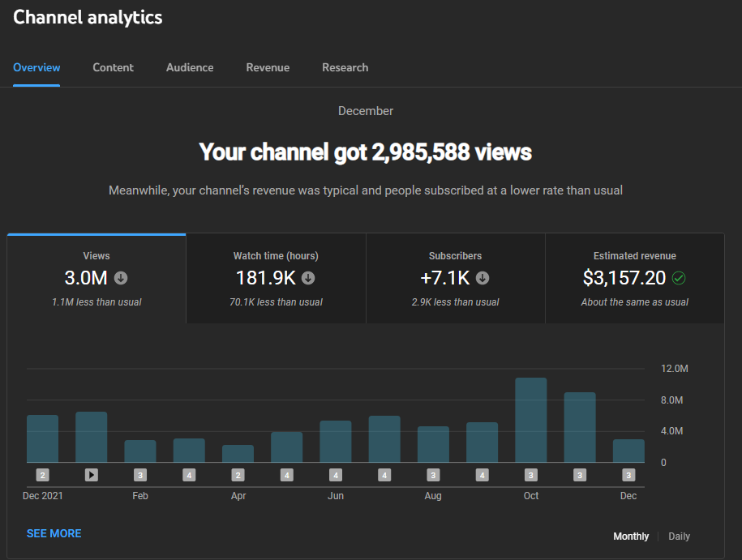This screenshot has height=560, width=742.
Task: Open the video count badge under Dec 2021 bar
Action: (43, 475)
